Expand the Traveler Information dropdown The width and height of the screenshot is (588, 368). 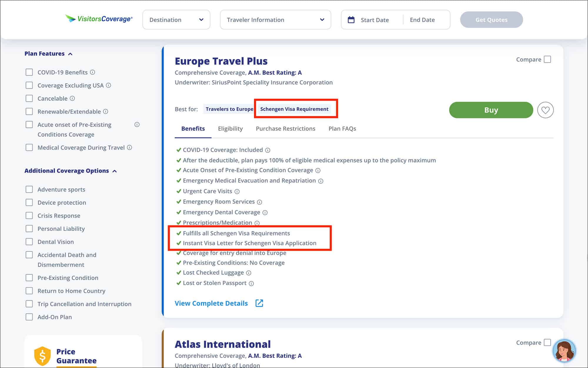click(275, 19)
